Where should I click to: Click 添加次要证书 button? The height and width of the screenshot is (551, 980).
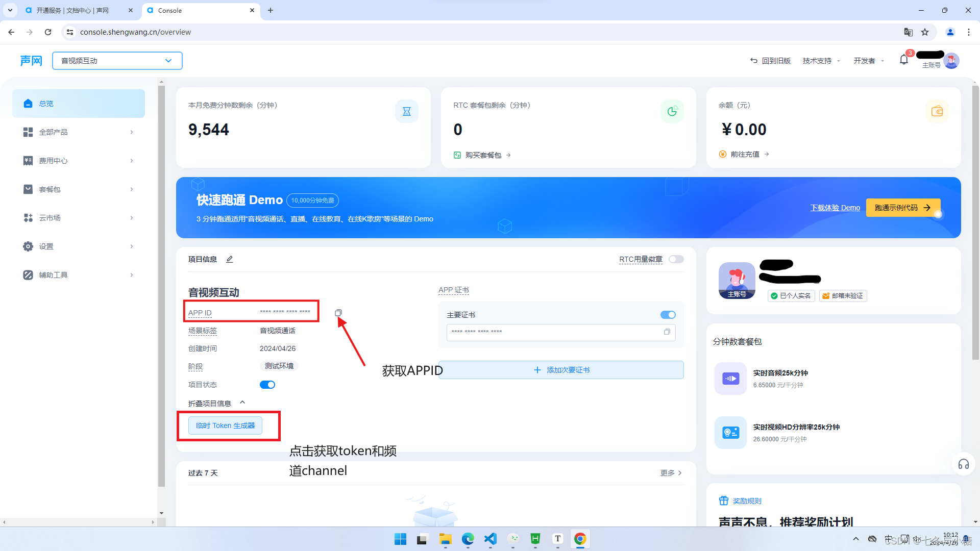coord(561,370)
